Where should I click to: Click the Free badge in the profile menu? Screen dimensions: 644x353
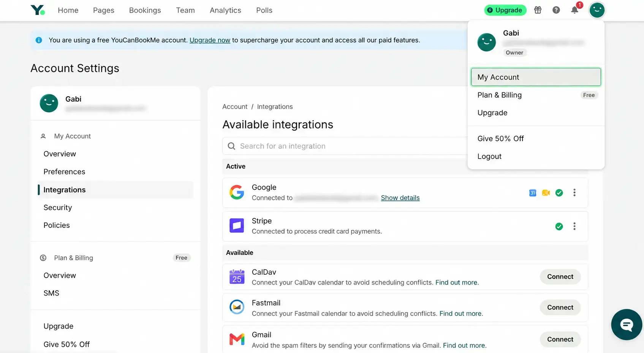point(589,95)
